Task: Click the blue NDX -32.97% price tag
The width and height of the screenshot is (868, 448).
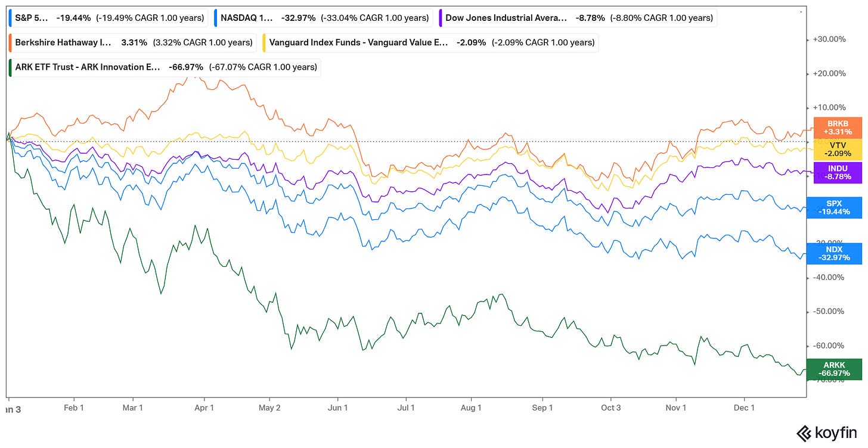Action: pos(833,253)
